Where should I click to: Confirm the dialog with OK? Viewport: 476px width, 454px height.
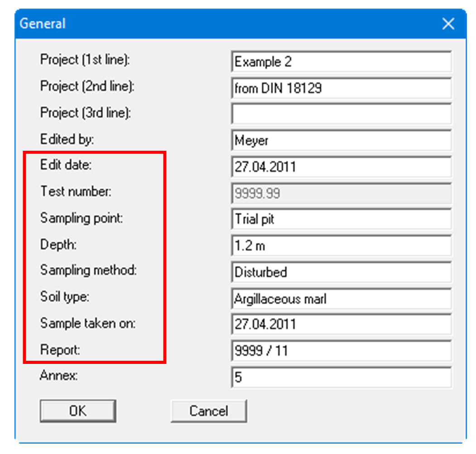77,411
